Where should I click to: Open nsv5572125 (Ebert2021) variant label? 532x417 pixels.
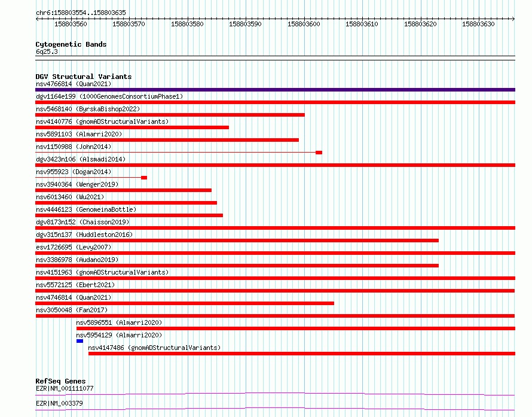75,285
